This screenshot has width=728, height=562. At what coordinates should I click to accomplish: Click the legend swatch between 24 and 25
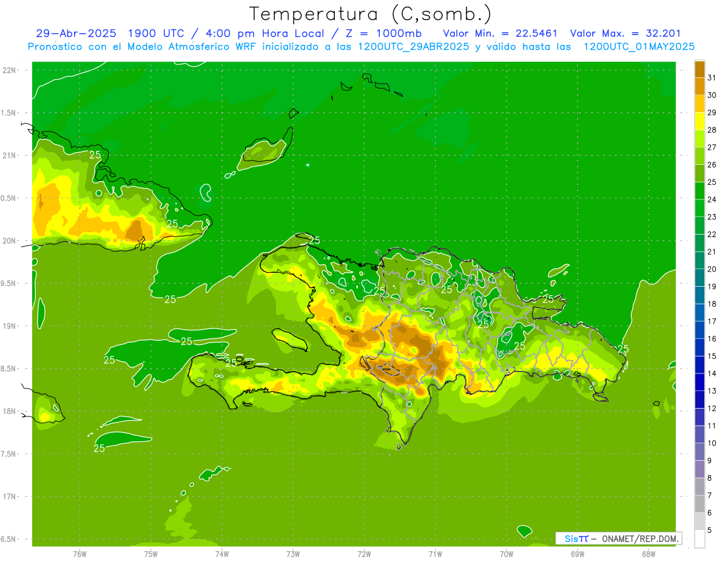(x=699, y=191)
